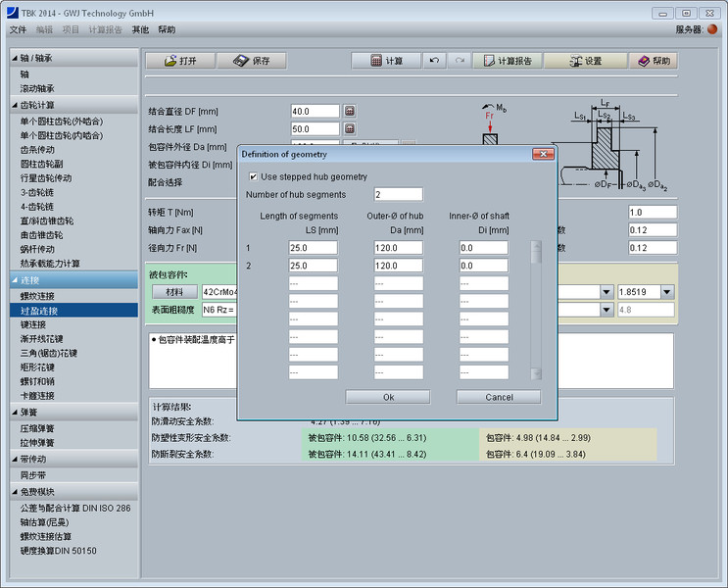The image size is (728, 588).
Task: Click Cancel in the geometry dialog
Action: coord(498,397)
